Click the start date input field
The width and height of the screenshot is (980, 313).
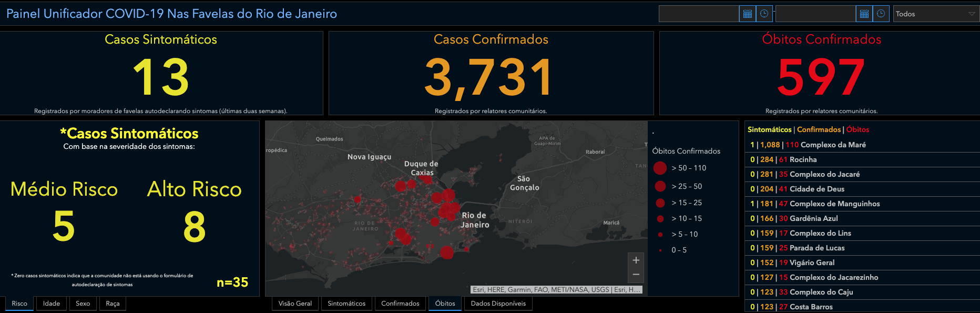coord(699,14)
